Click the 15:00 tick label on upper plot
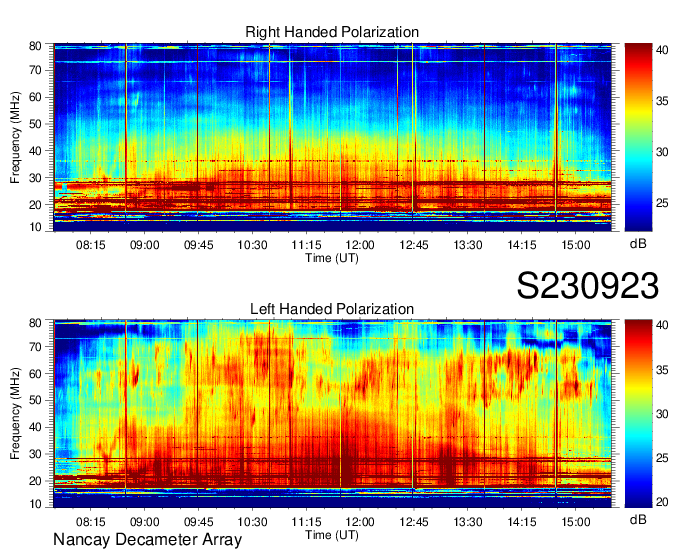The image size is (680, 552). pos(575,245)
